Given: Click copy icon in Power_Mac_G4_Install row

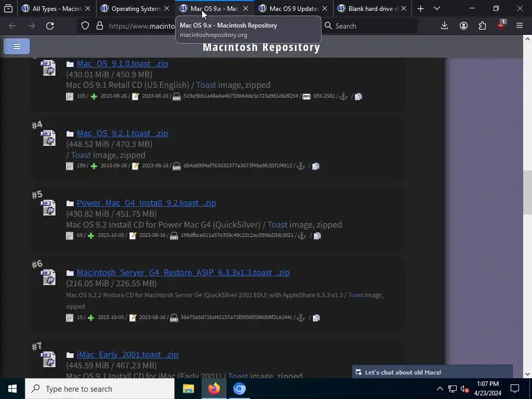Looking at the screenshot, I should (317, 236).
